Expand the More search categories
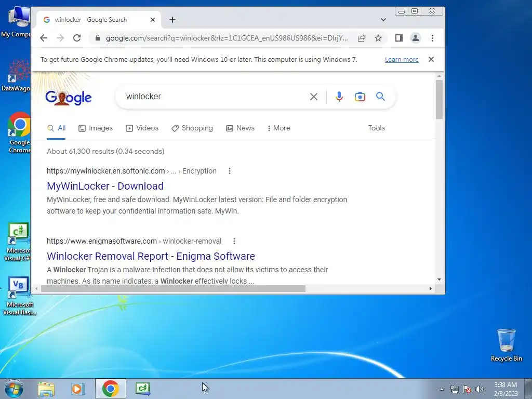Screen dimensions: 532x399 point(279,128)
